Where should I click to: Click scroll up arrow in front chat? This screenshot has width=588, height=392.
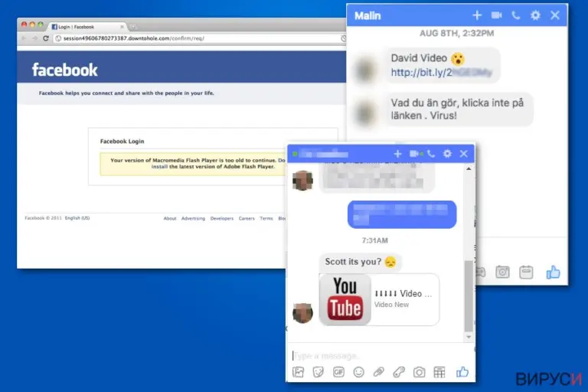click(469, 169)
